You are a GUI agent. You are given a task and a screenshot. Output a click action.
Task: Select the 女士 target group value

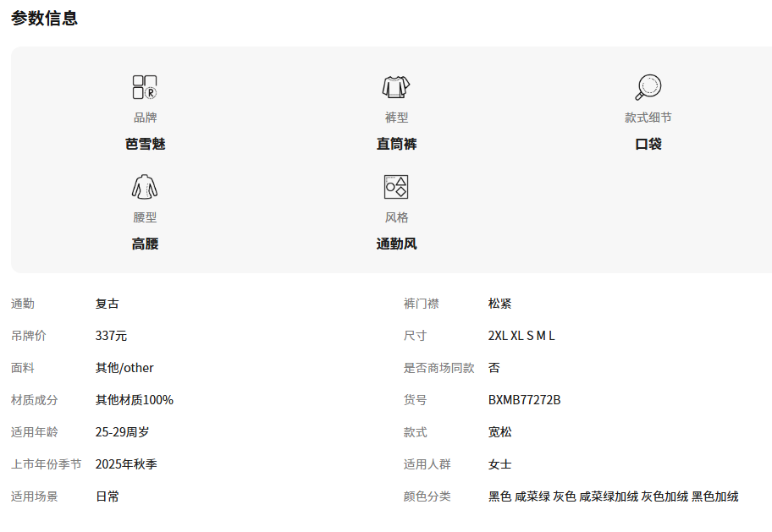click(499, 464)
